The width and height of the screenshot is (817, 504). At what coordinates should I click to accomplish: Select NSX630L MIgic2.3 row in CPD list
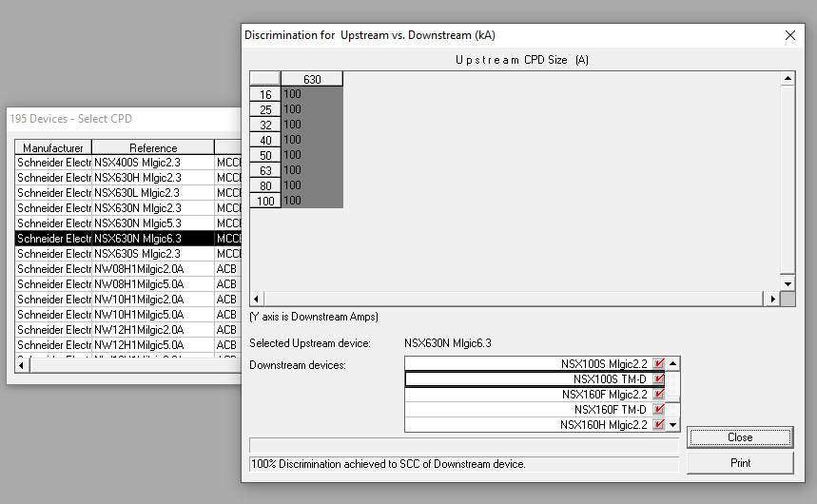[128, 193]
